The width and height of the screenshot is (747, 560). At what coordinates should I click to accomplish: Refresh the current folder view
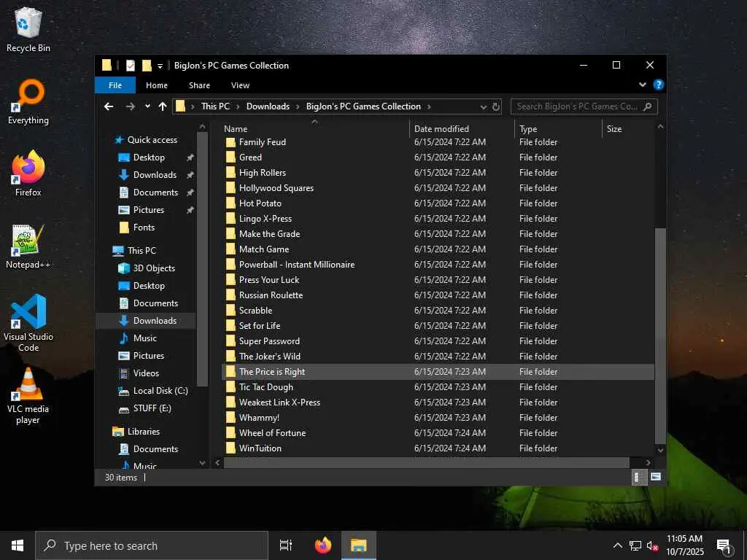(x=496, y=106)
